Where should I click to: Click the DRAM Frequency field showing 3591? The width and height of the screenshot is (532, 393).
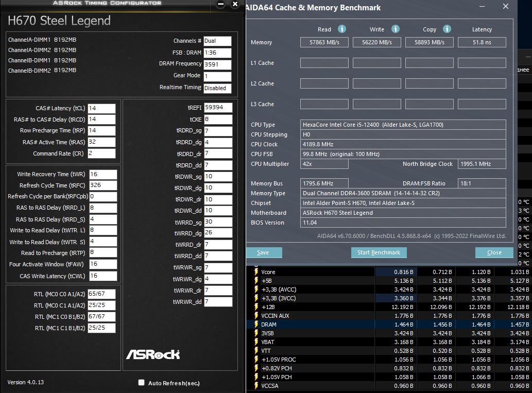(217, 64)
